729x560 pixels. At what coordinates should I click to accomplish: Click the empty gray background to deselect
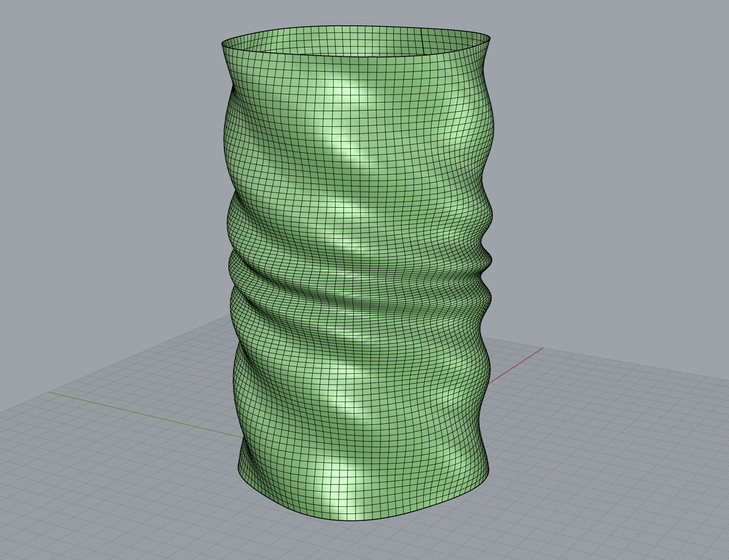point(86,129)
